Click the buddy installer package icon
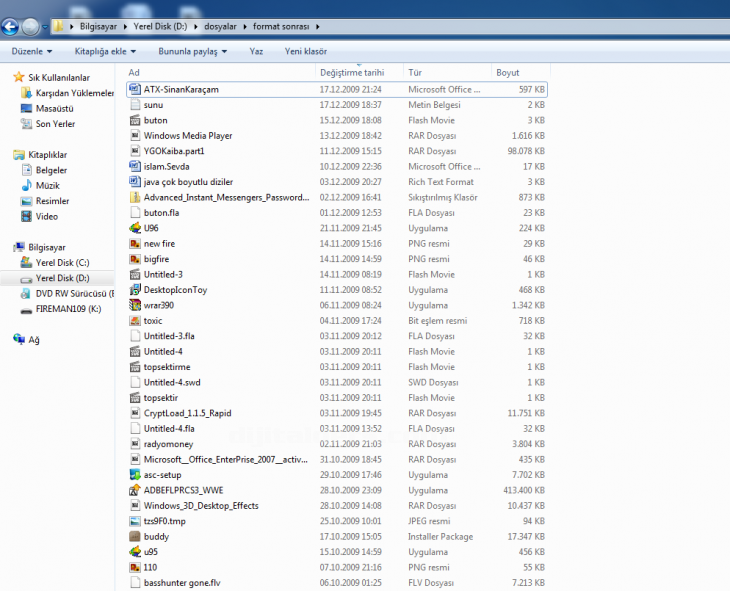730x591 pixels. 135,536
